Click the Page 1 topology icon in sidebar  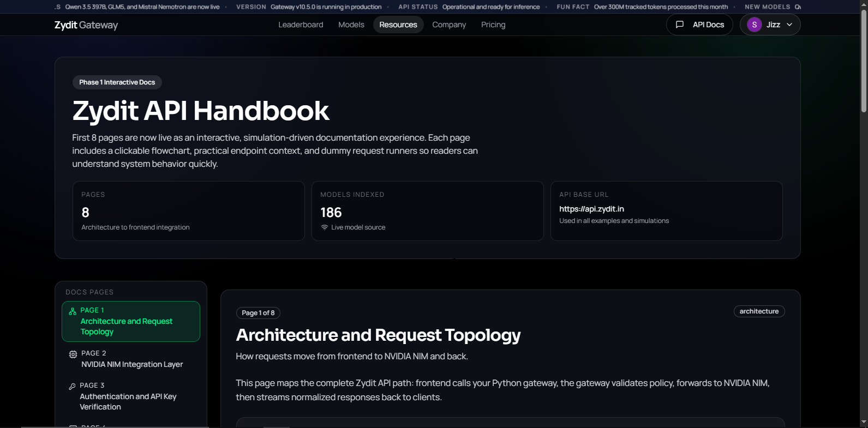coord(73,311)
